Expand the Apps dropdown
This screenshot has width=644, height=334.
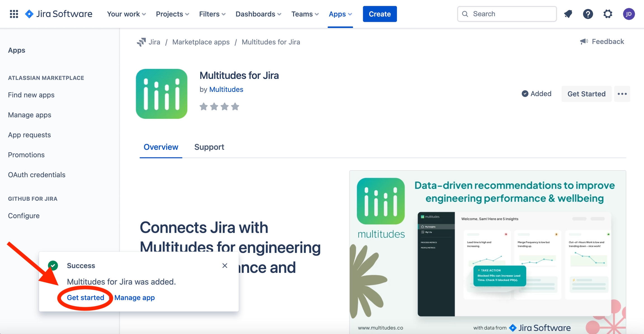click(340, 14)
